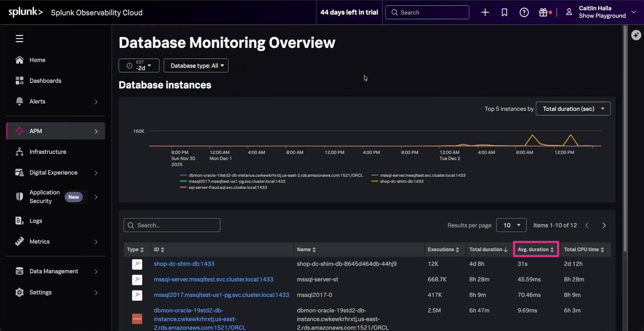The image size is (644, 331).
Task: Click the Digital Experience icon
Action: pyautogui.click(x=19, y=173)
